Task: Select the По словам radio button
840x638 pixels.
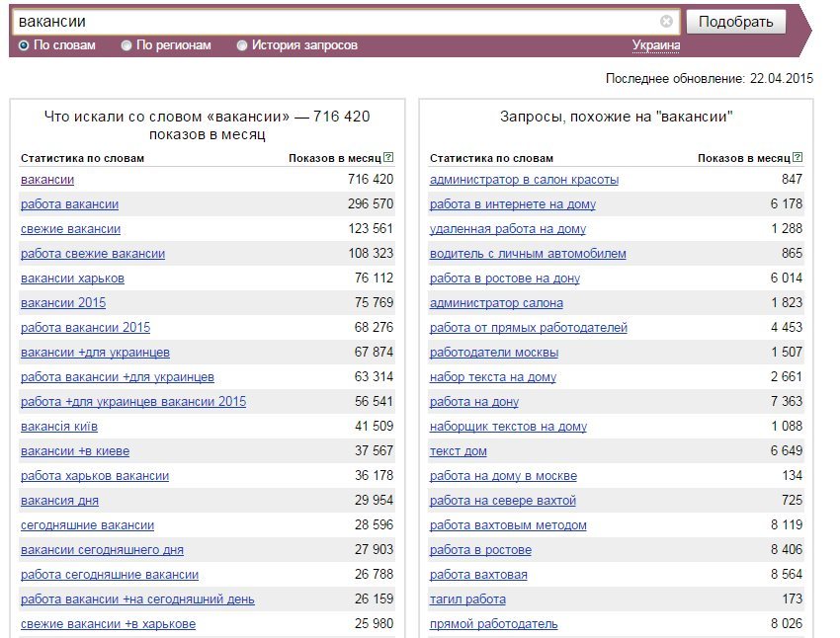Action: [x=24, y=45]
